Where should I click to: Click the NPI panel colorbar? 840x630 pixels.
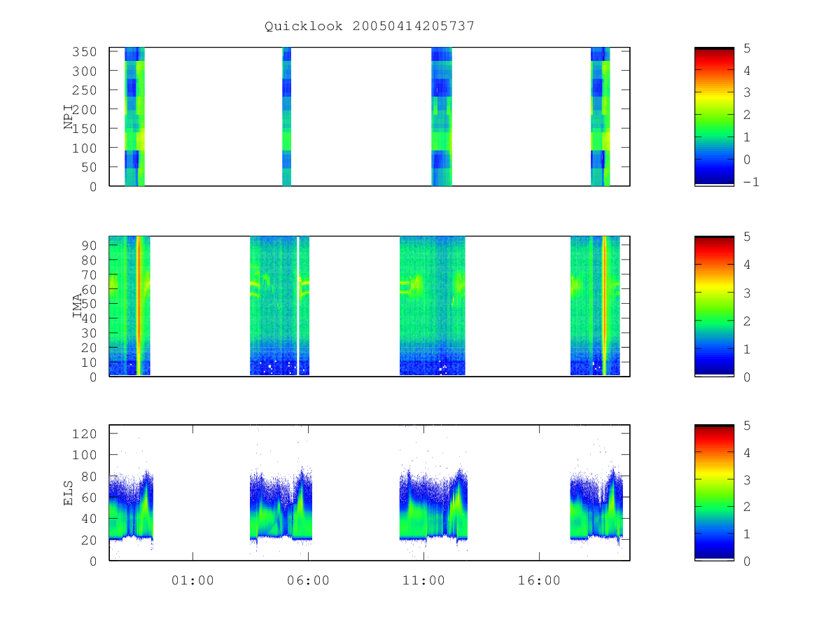(x=714, y=117)
